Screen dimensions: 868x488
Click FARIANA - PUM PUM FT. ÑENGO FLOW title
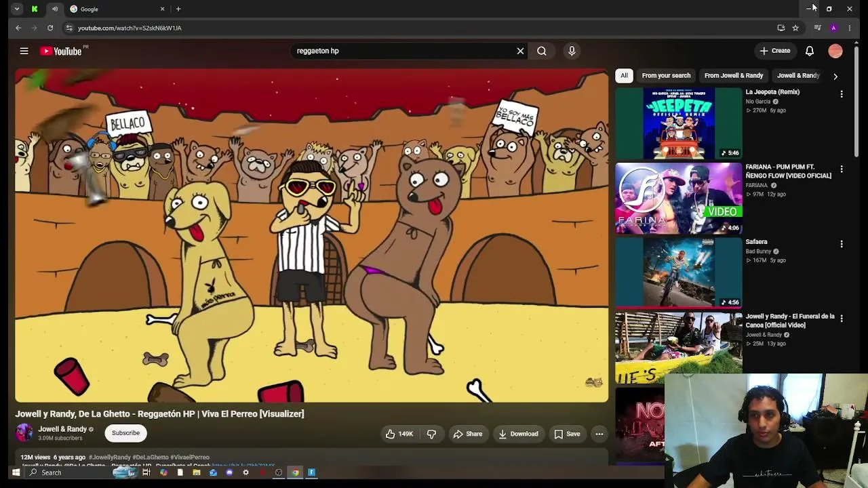click(x=788, y=171)
